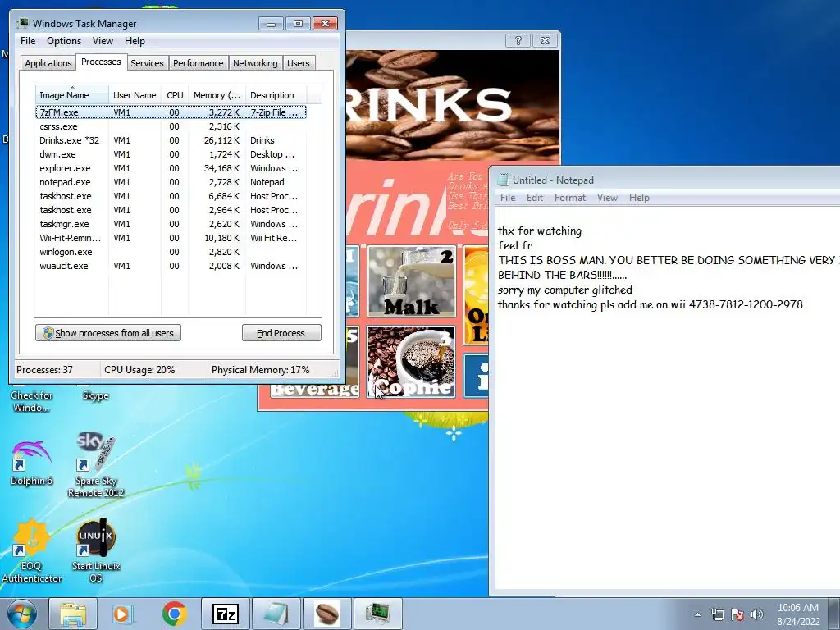Open volume speaker tray icon
Screen dimensions: 840x630
(x=756, y=614)
